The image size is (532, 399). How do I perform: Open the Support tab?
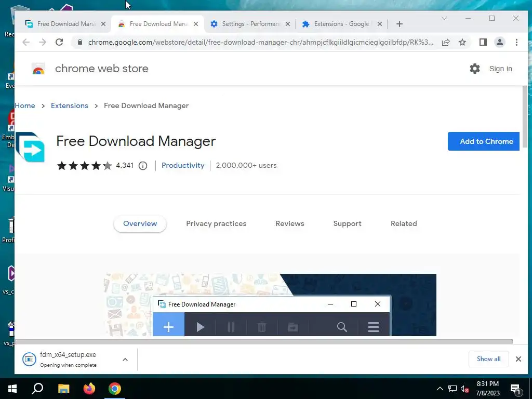pyautogui.click(x=347, y=223)
